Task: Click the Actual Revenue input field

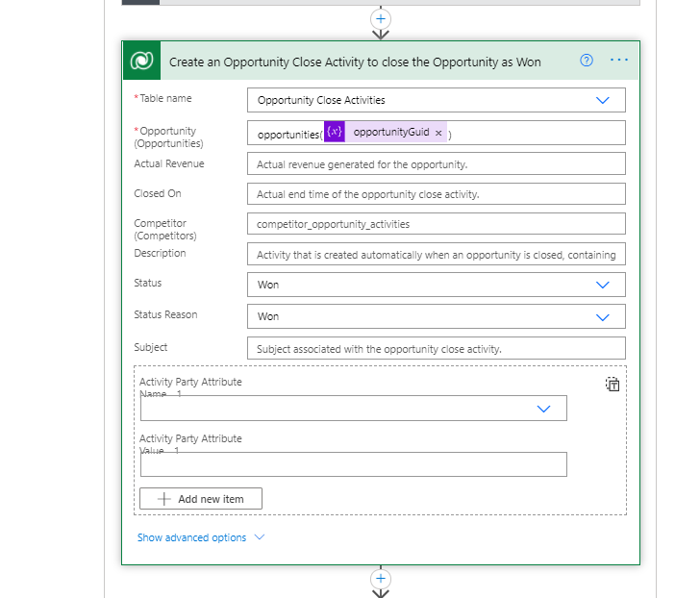Action: [437, 163]
